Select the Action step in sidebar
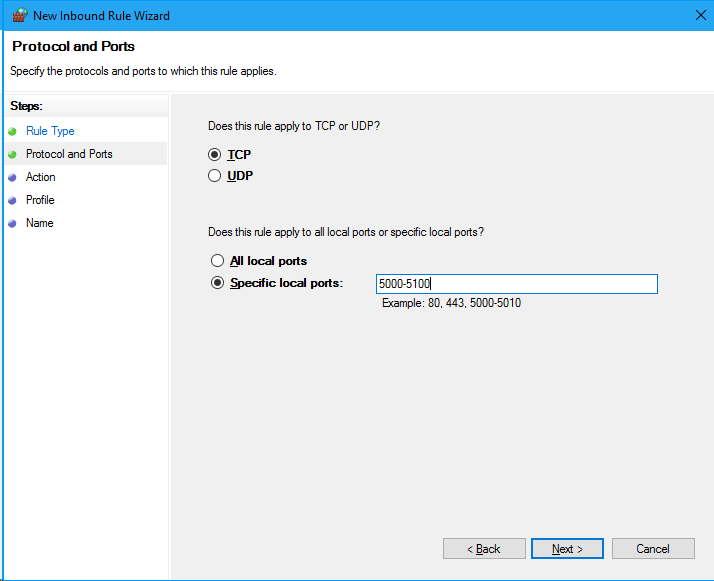Viewport: 714px width, 581px height. [x=41, y=177]
